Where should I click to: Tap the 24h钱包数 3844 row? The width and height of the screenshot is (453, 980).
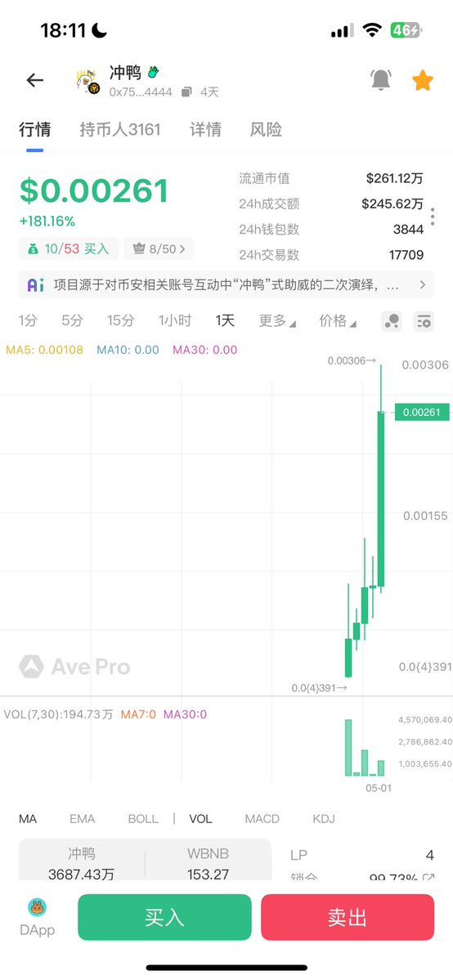tap(331, 230)
